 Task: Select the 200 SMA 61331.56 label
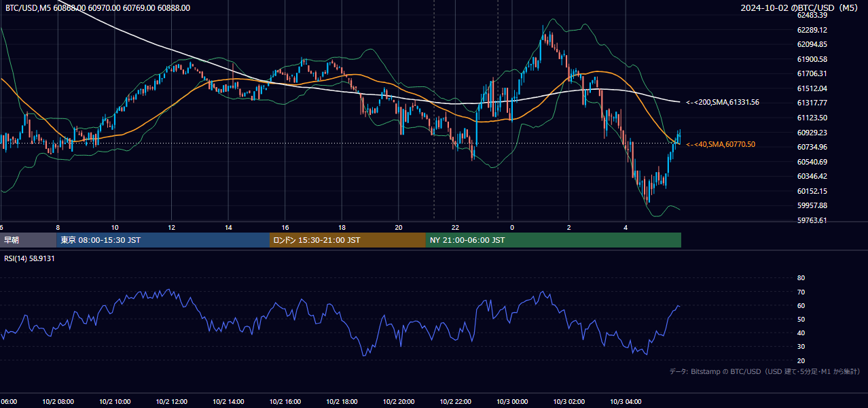click(x=723, y=102)
